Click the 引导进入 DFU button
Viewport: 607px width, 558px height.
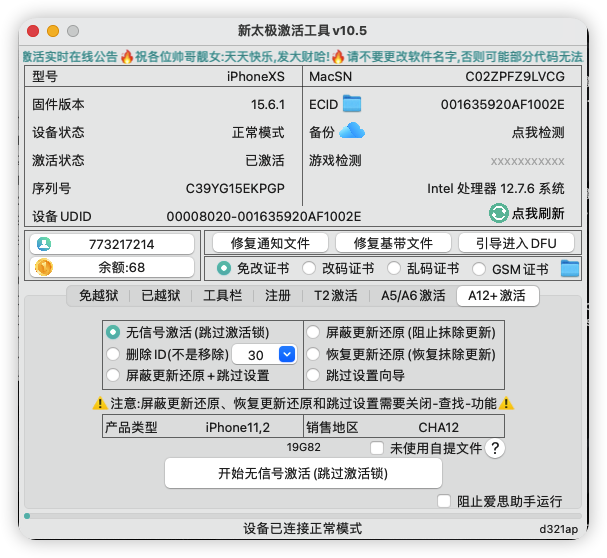(516, 243)
